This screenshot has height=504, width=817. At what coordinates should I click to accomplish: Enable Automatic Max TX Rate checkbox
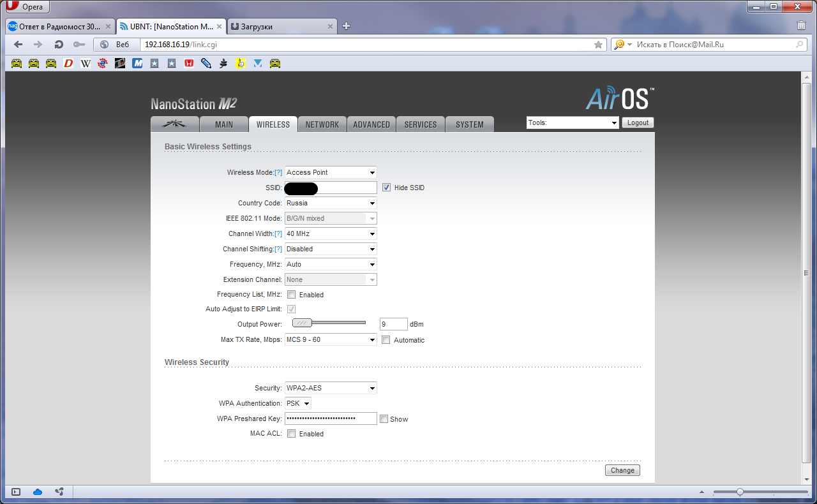point(386,340)
